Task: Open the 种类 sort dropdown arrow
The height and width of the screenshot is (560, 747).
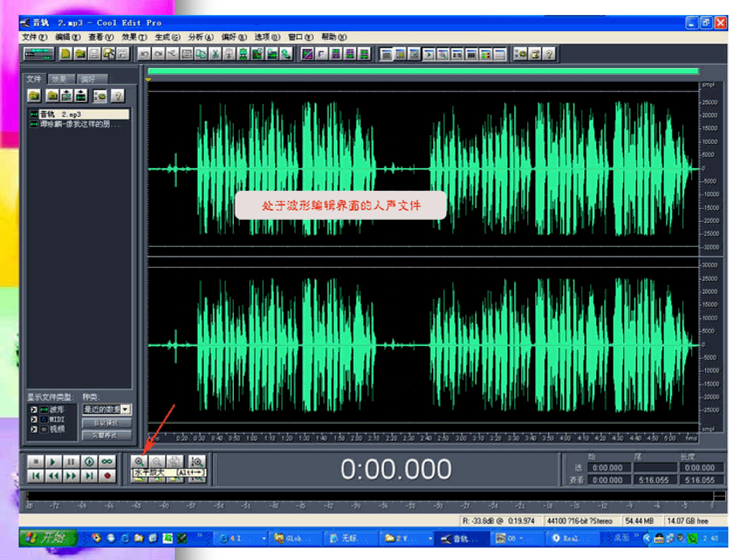Action: tap(125, 409)
